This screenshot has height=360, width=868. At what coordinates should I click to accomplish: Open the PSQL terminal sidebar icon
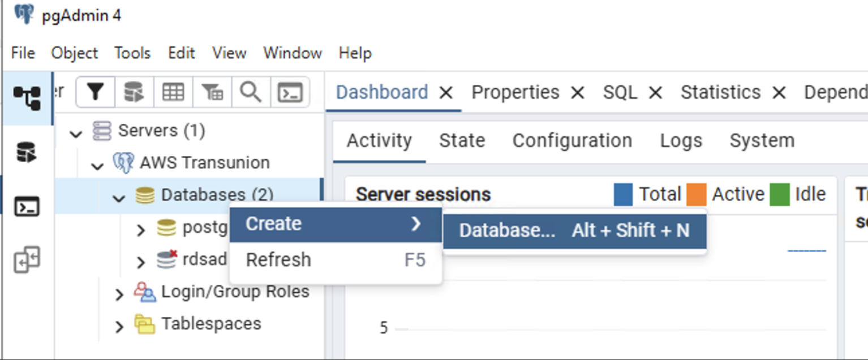point(27,206)
